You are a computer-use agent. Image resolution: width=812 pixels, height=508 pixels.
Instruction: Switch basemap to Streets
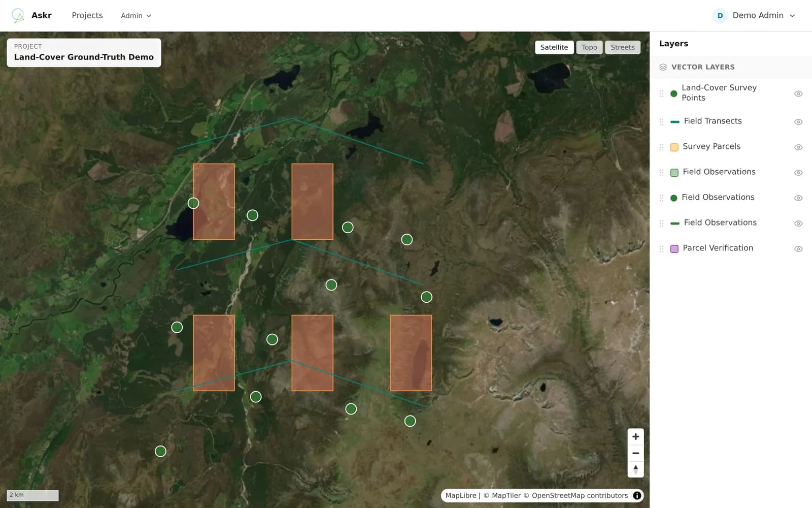click(623, 47)
